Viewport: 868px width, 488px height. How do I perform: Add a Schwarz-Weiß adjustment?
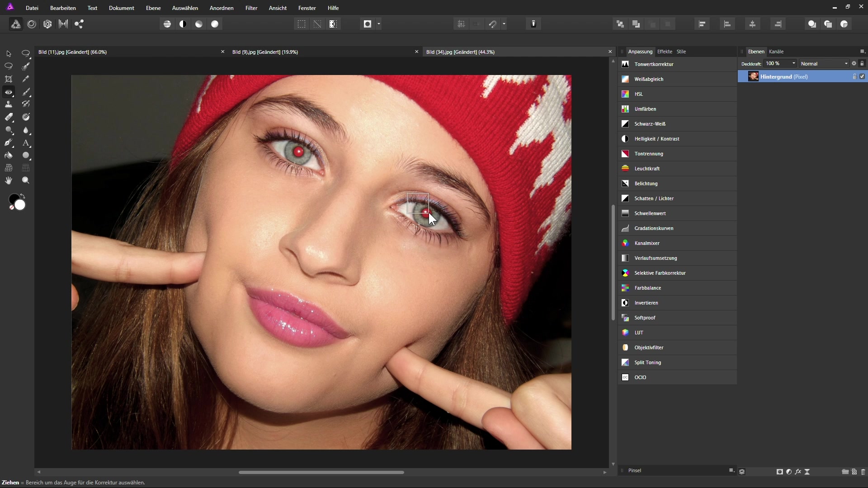[x=650, y=124]
